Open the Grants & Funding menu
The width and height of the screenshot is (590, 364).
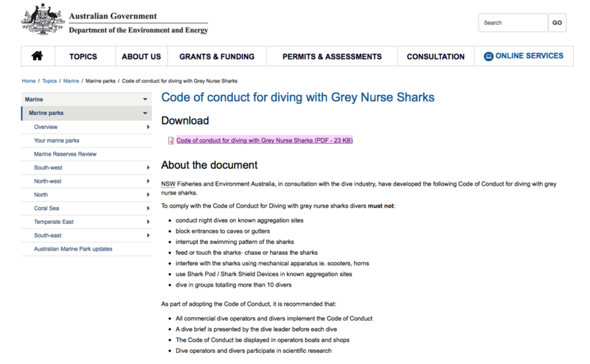pos(217,57)
